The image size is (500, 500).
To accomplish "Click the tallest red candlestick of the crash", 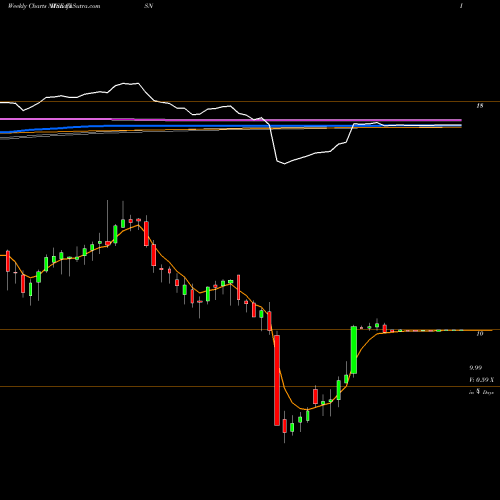I will click(277, 380).
